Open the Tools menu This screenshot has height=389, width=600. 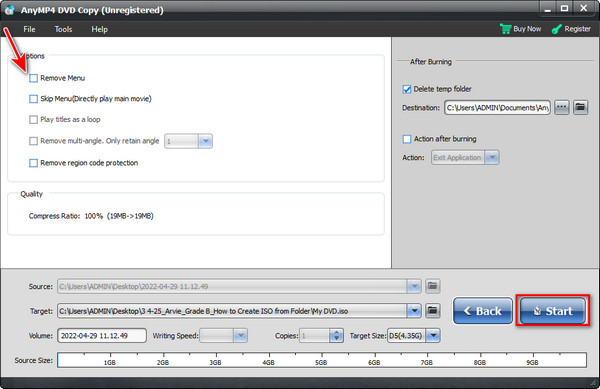pyautogui.click(x=63, y=29)
